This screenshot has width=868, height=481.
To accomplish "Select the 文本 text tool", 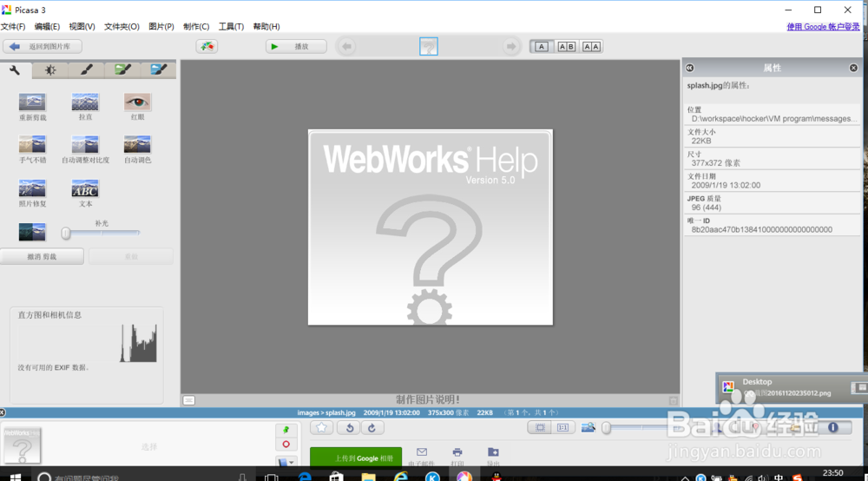I will 85,193.
